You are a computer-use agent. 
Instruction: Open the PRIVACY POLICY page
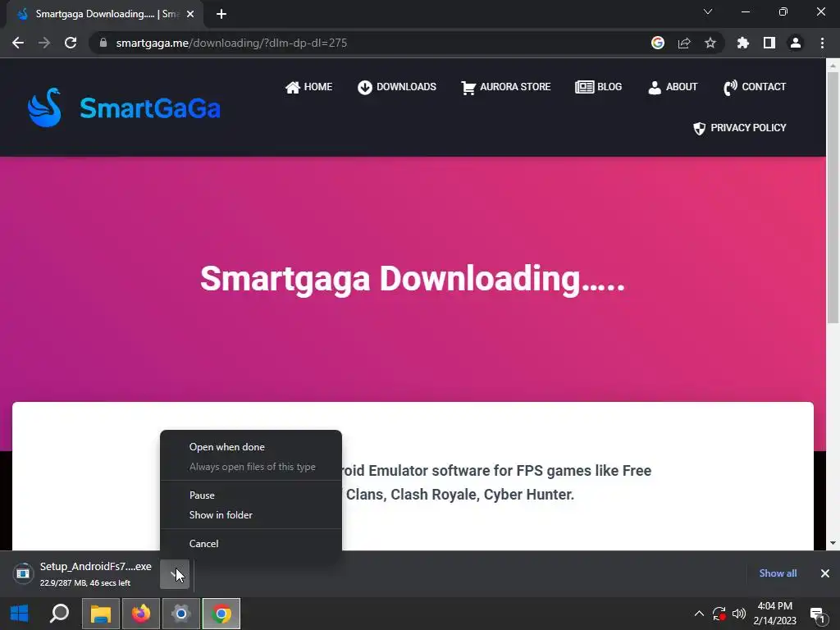(740, 128)
